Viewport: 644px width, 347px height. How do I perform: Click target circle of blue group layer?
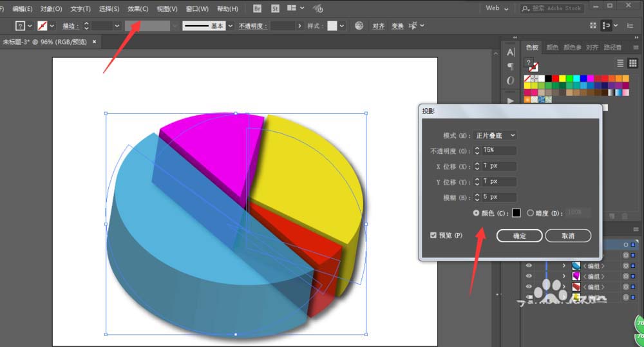(x=626, y=265)
